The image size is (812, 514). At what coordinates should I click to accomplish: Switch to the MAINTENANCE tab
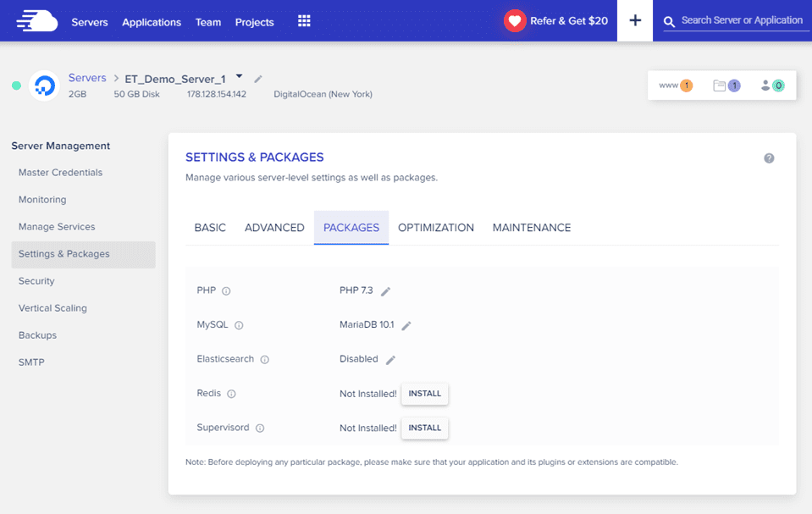coord(531,227)
